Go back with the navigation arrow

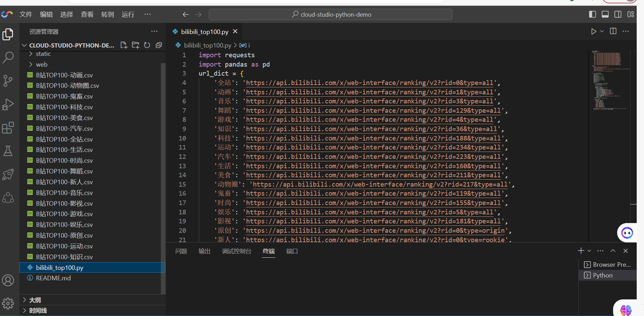click(185, 14)
